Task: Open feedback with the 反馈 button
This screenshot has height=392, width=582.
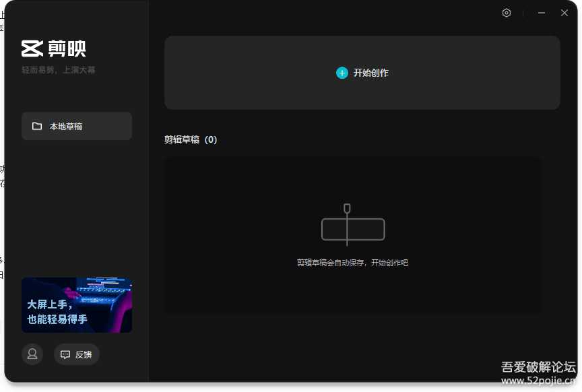Action: pyautogui.click(x=76, y=354)
